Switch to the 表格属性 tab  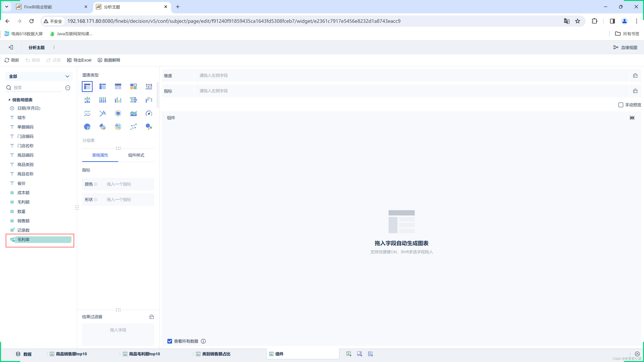100,155
